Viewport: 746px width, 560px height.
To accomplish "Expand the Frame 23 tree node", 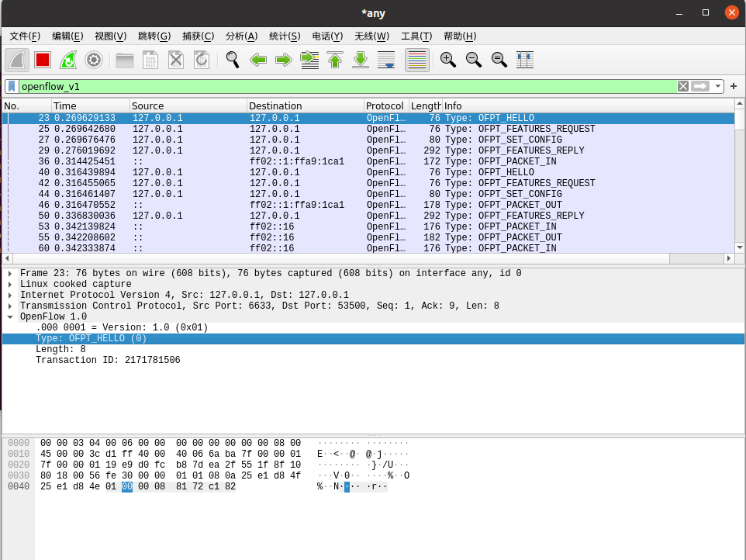I will (9, 274).
